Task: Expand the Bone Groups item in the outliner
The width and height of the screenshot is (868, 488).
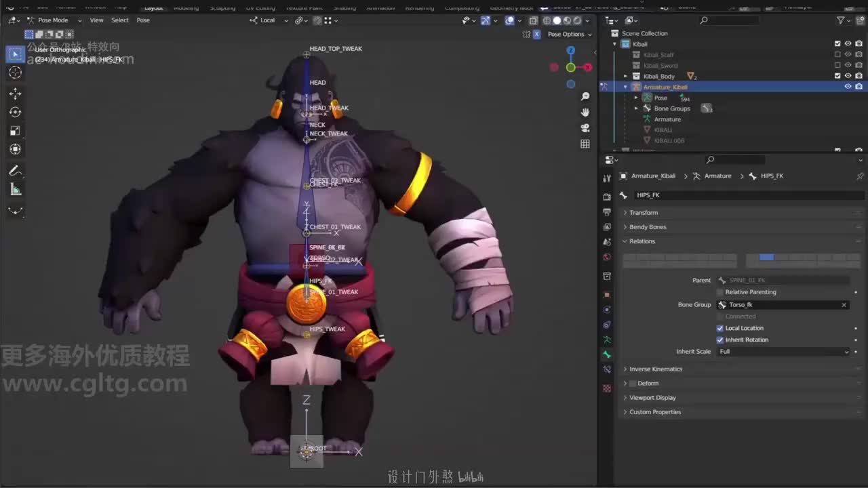Action: click(636, 108)
